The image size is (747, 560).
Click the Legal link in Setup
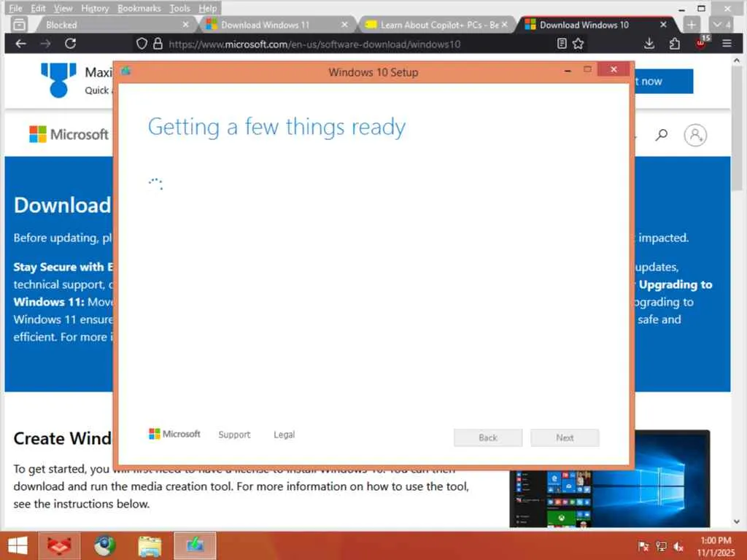click(284, 435)
